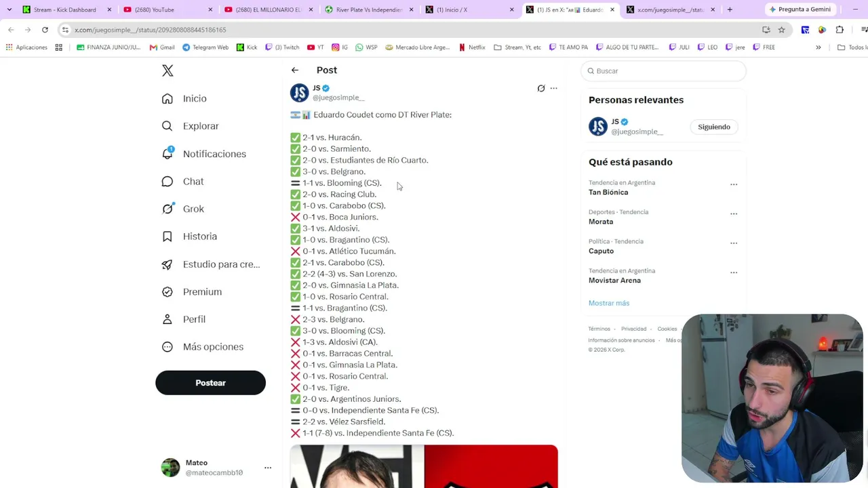Click Mostrar más under trends
Screen dimensions: 868x488
pyautogui.click(x=609, y=303)
